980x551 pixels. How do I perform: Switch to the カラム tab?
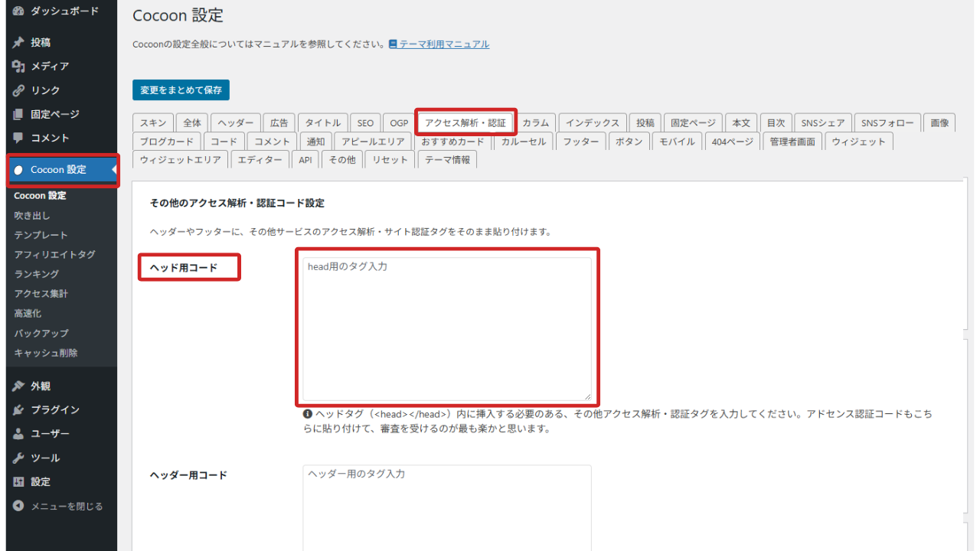(x=536, y=122)
